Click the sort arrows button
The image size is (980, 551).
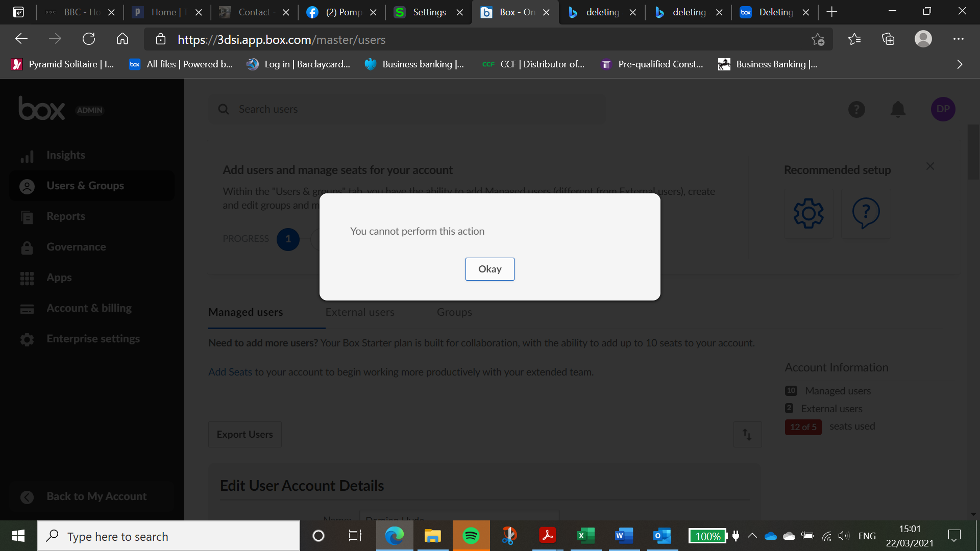tap(747, 434)
